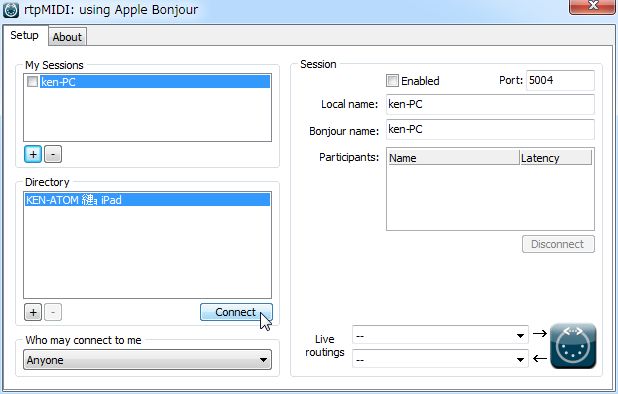Connect to the selected directory entry

tap(236, 312)
